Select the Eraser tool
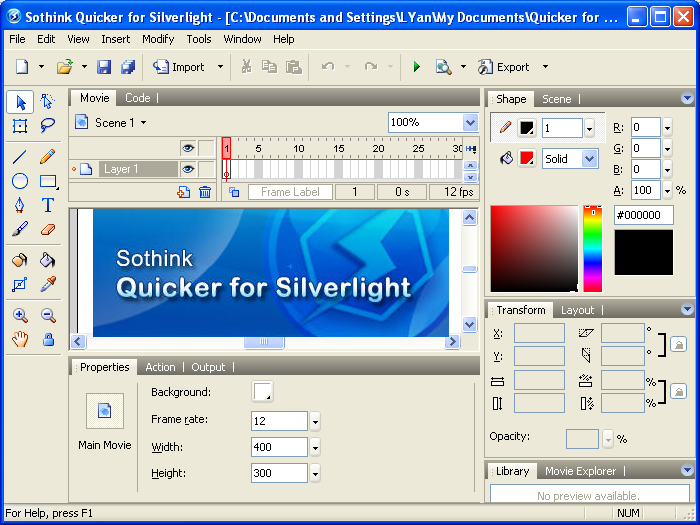 48,229
